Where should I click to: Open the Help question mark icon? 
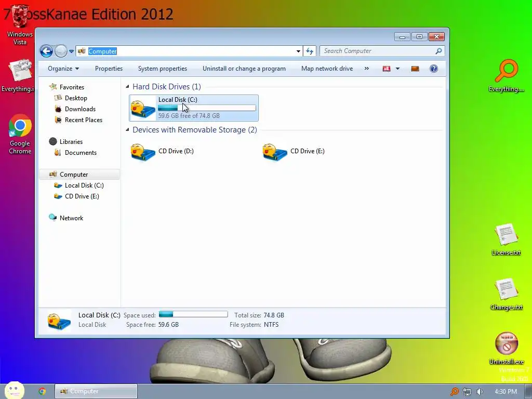(434, 69)
